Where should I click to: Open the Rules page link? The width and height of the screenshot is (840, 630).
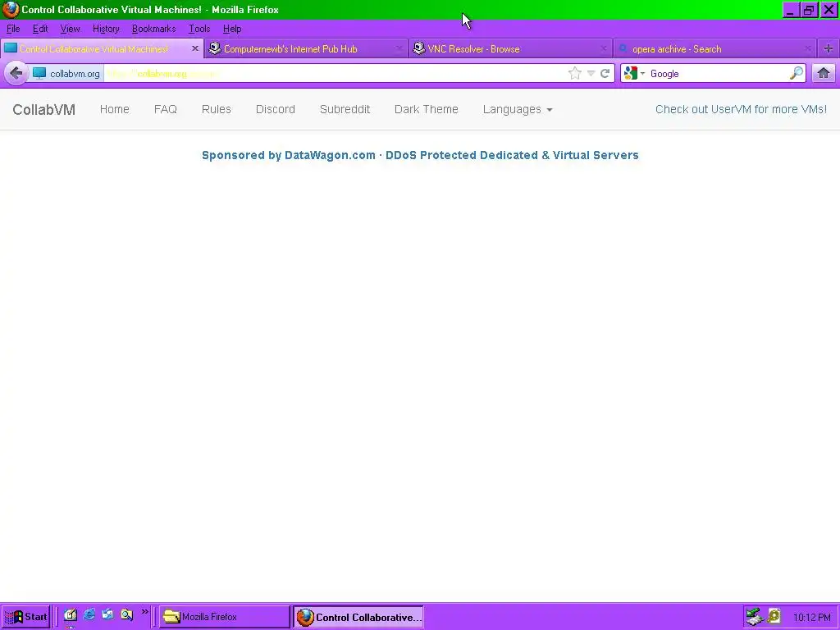point(217,109)
